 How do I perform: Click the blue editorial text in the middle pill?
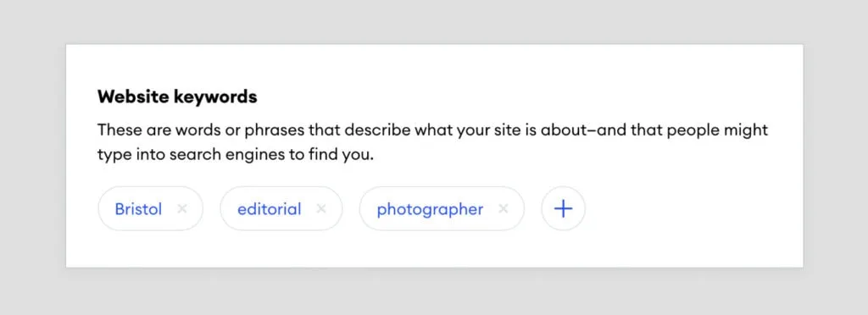(270, 209)
